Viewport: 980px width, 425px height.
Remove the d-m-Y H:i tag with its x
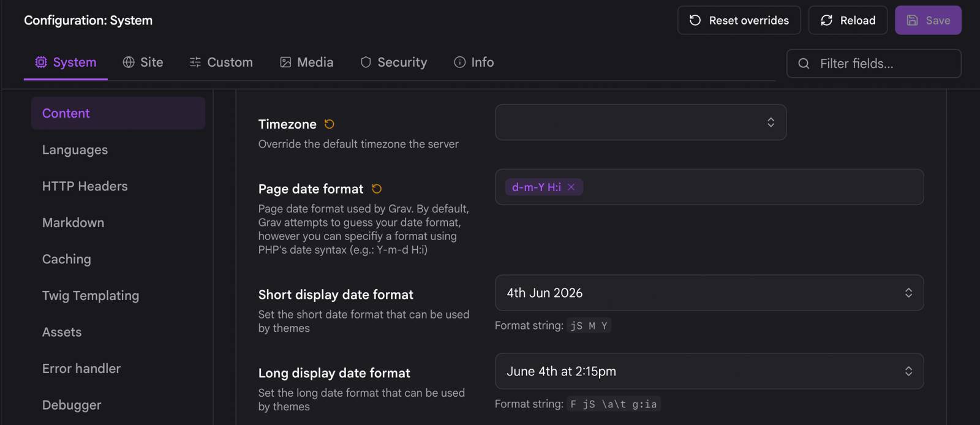(x=571, y=187)
